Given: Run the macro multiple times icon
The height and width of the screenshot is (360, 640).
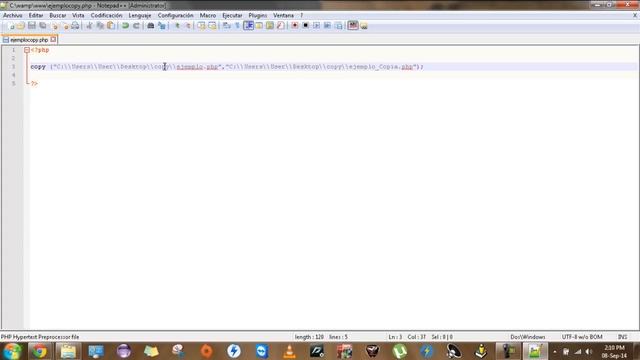Looking at the screenshot, I should (x=327, y=26).
